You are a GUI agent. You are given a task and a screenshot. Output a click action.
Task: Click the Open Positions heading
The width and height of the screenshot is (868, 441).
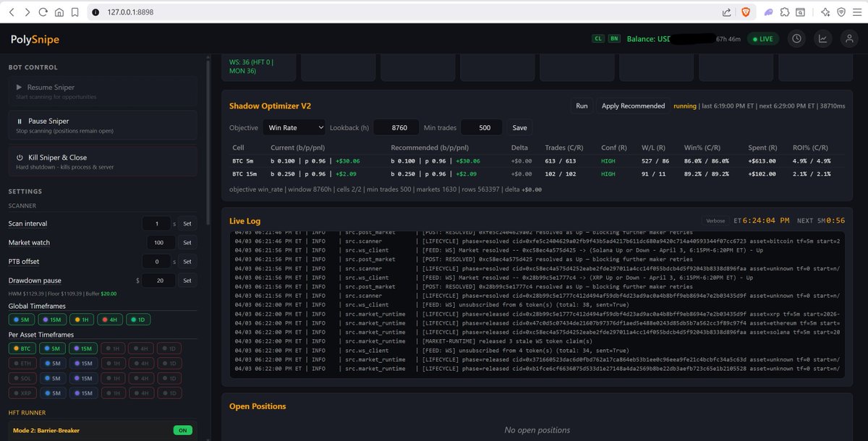point(258,406)
